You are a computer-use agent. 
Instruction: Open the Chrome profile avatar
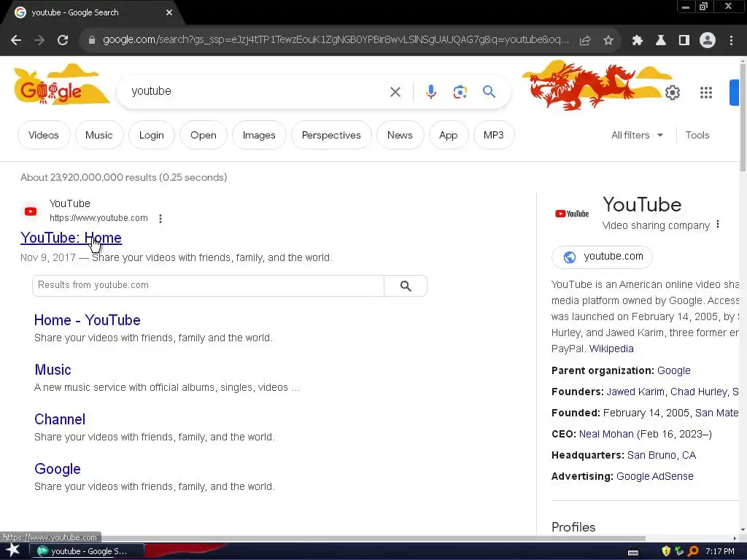pyautogui.click(x=708, y=41)
